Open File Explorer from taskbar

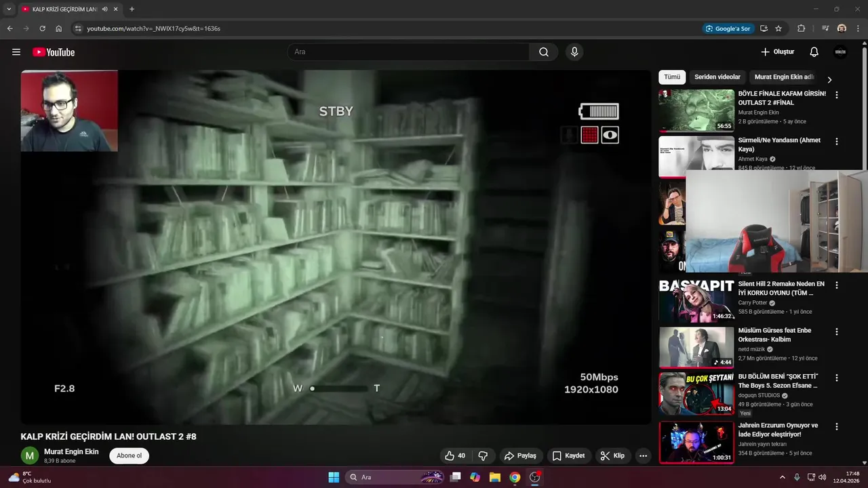coord(495,477)
